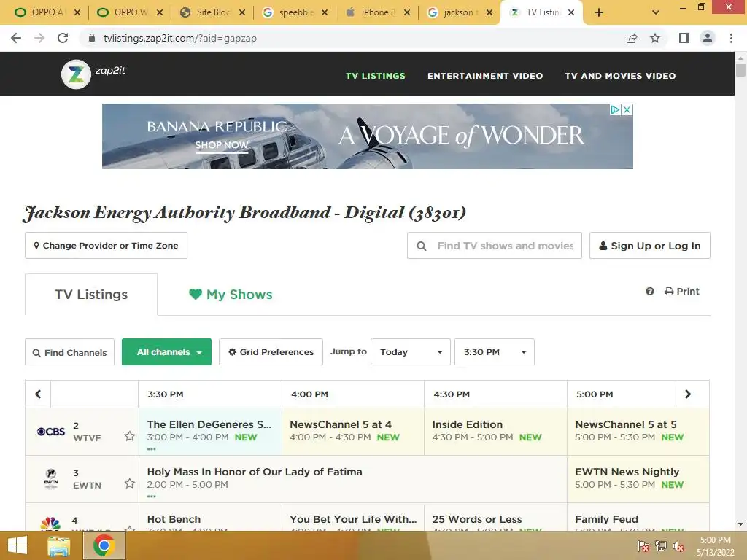Image resolution: width=747 pixels, height=560 pixels.
Task: Open NewsChannel 5 at 4 listing
Action: pyautogui.click(x=341, y=424)
